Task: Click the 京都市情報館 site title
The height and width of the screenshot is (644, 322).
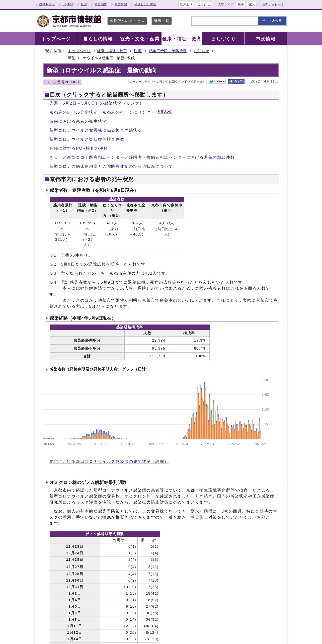Action: (x=76, y=20)
